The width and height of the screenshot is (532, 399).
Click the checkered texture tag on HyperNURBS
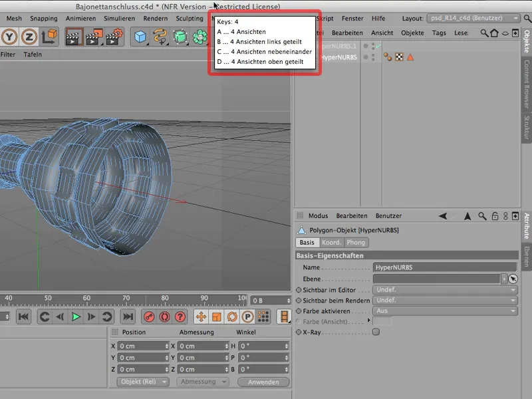tap(399, 57)
